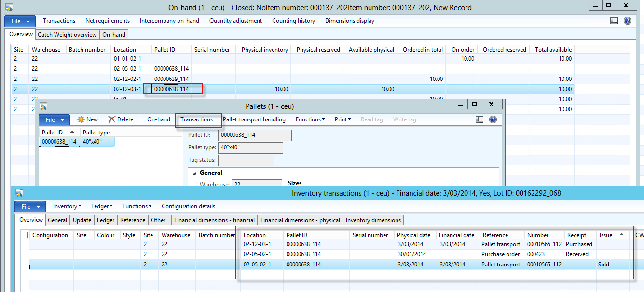Click the view layout icon in Pallets window
Viewport: 644px width, 292px height.
[x=479, y=119]
